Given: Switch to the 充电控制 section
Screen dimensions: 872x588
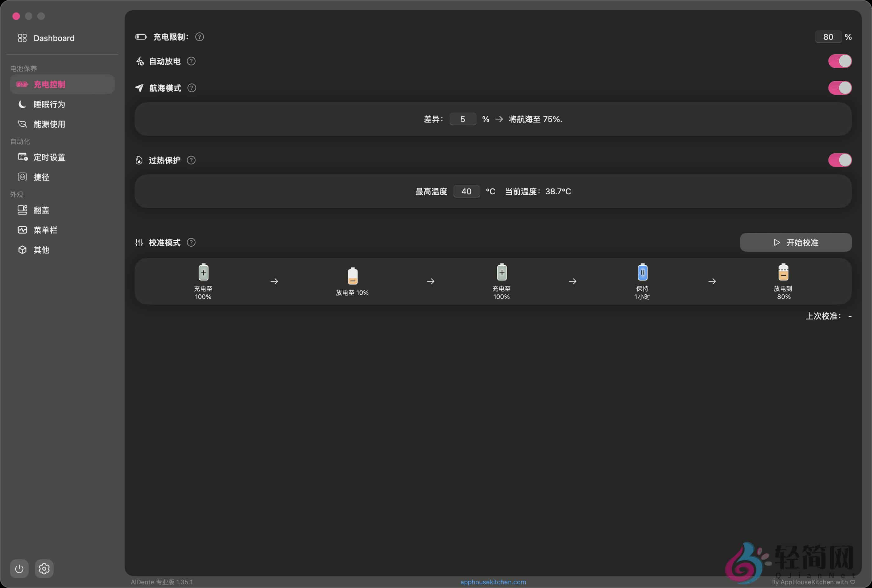Looking at the screenshot, I should pos(50,84).
